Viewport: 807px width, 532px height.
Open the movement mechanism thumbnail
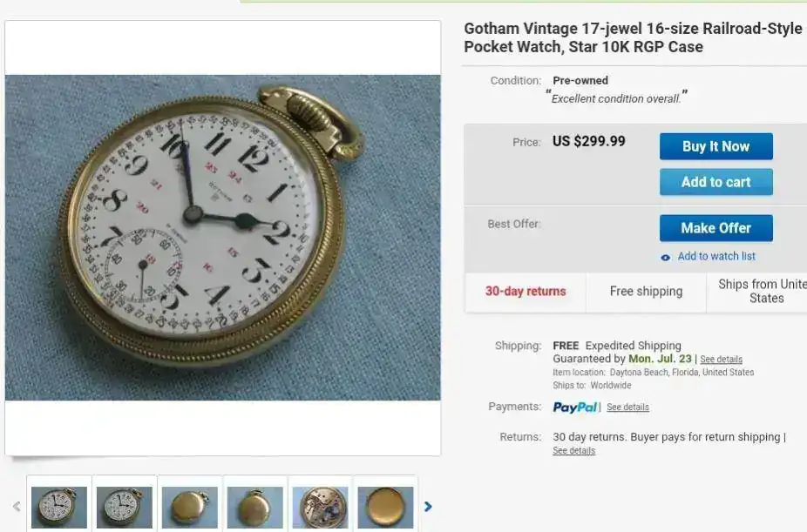[320, 507]
